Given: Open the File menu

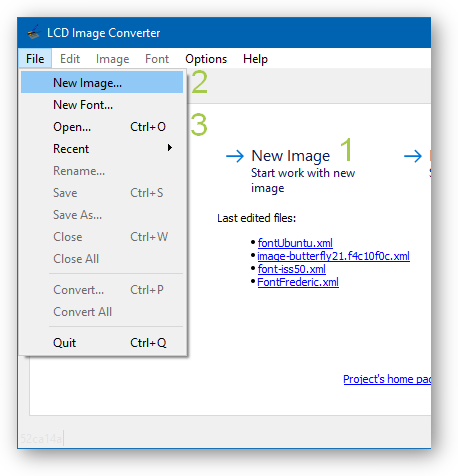Looking at the screenshot, I should pos(35,59).
